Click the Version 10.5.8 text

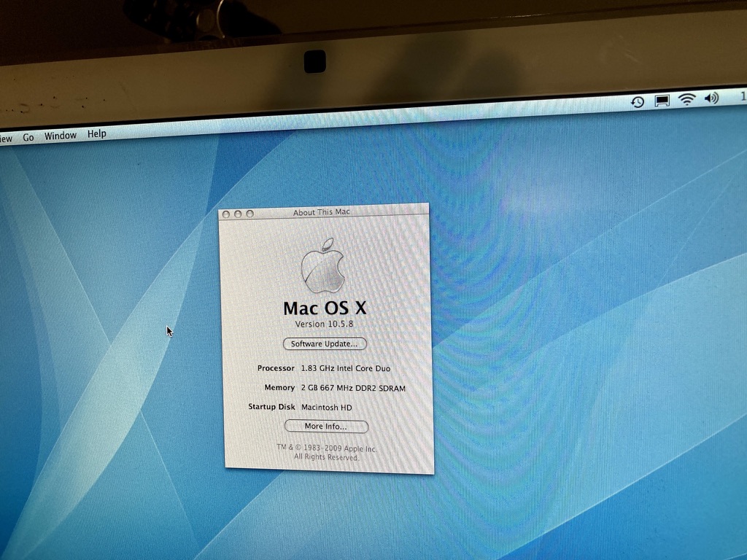pos(324,324)
